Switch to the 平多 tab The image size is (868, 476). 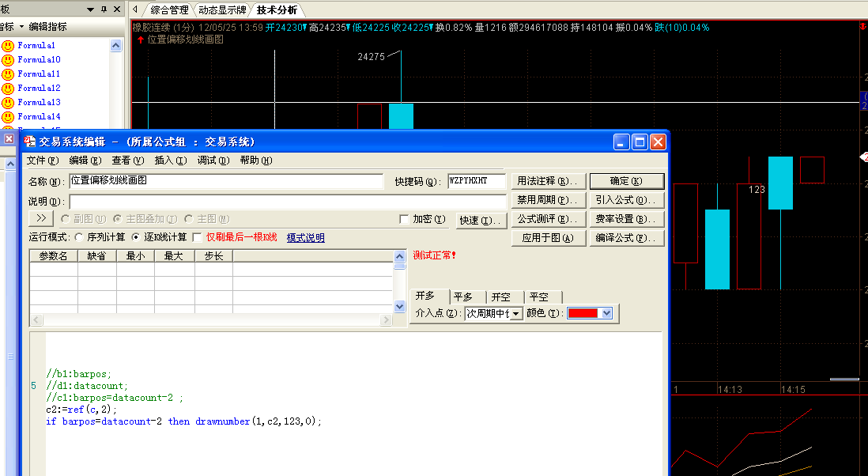click(x=463, y=297)
